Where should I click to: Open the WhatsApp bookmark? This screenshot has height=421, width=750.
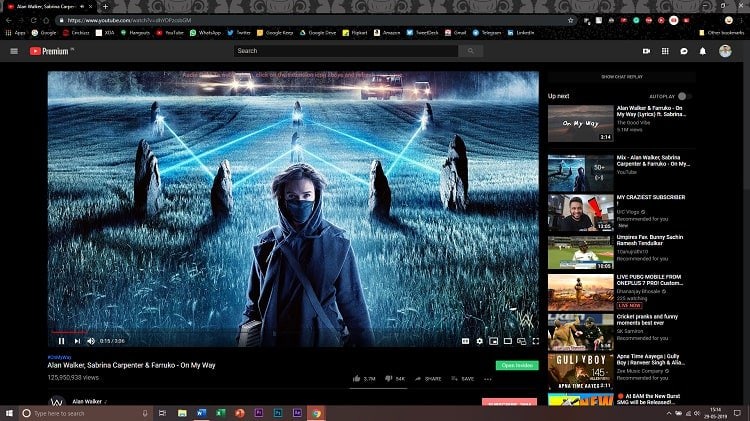(x=205, y=33)
